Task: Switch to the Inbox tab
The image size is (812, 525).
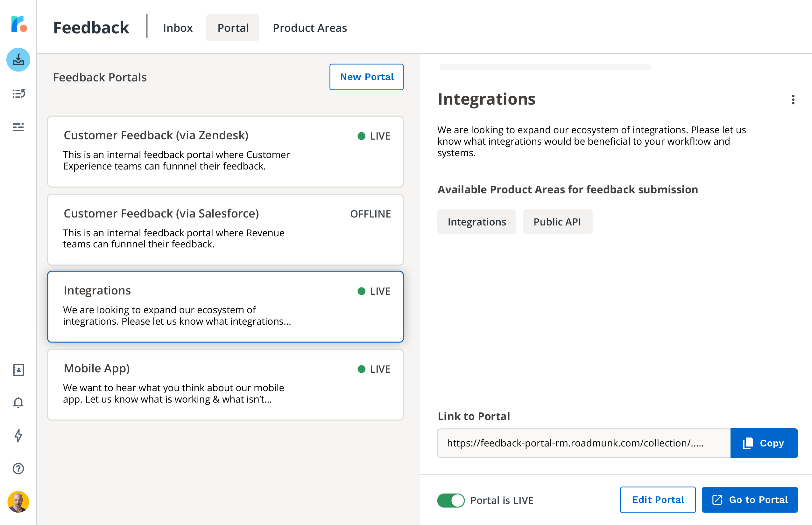Action: pyautogui.click(x=178, y=27)
